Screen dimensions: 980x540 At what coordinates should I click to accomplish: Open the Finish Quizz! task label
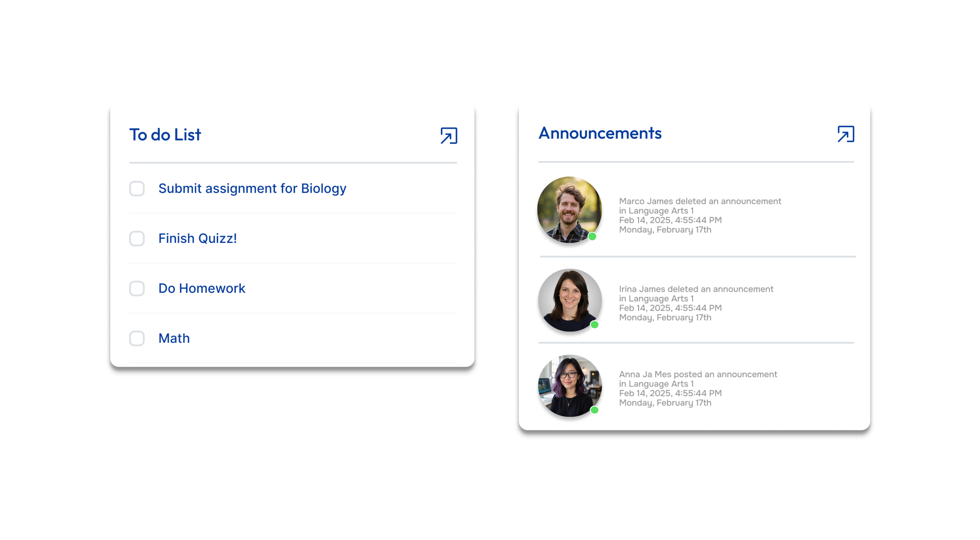pos(198,239)
